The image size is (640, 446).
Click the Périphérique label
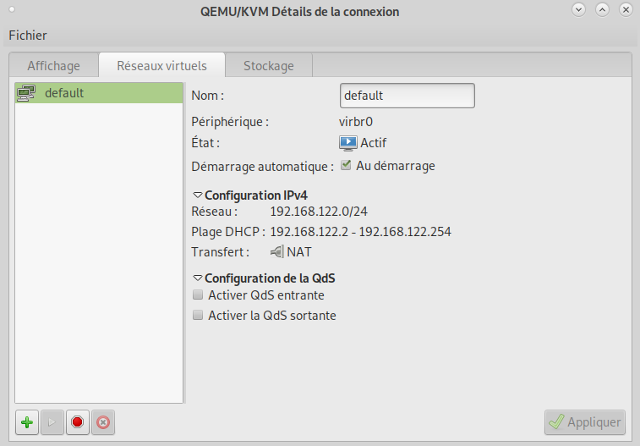230,122
